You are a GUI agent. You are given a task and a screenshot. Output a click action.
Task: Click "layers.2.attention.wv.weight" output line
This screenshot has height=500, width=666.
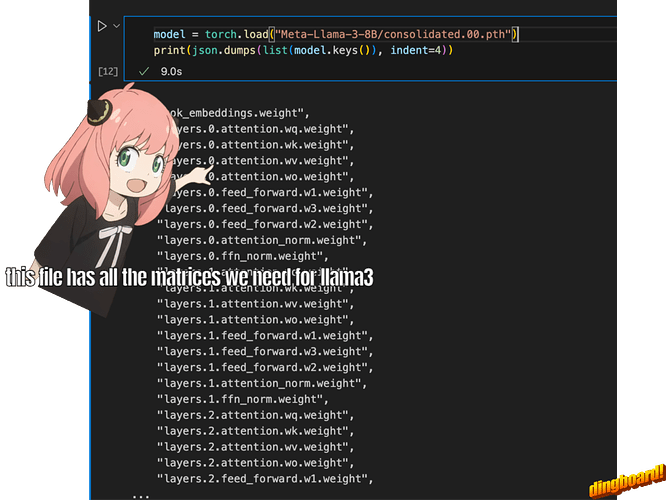click(256, 447)
